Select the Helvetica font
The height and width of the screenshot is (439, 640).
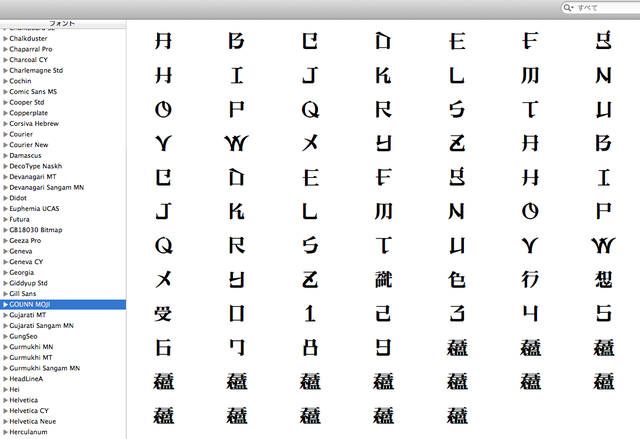[x=23, y=400]
